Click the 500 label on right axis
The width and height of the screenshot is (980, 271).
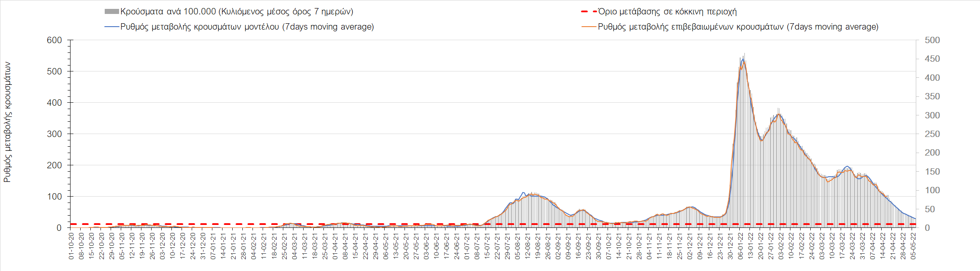click(932, 40)
